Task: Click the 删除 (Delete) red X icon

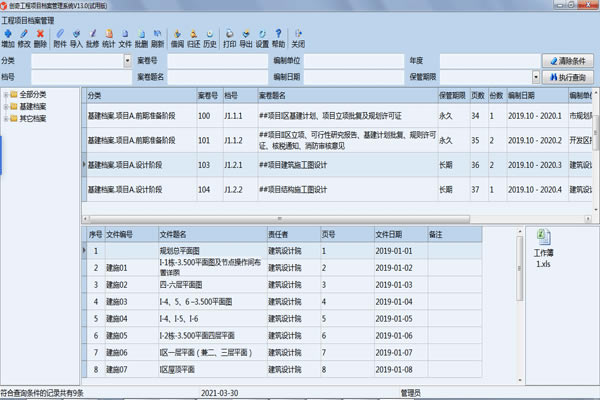Action: pos(40,38)
